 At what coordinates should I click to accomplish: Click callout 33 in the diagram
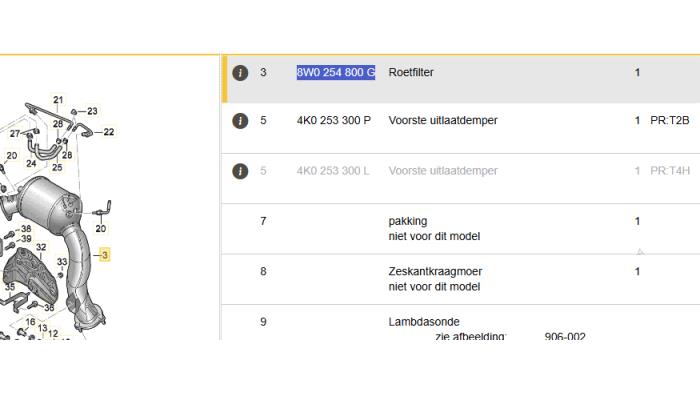click(x=62, y=262)
